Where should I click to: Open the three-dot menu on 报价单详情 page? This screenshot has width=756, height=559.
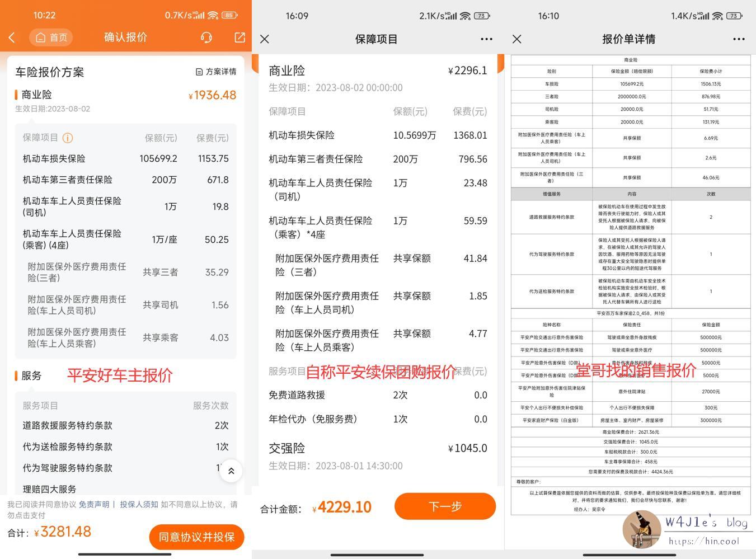(x=739, y=39)
